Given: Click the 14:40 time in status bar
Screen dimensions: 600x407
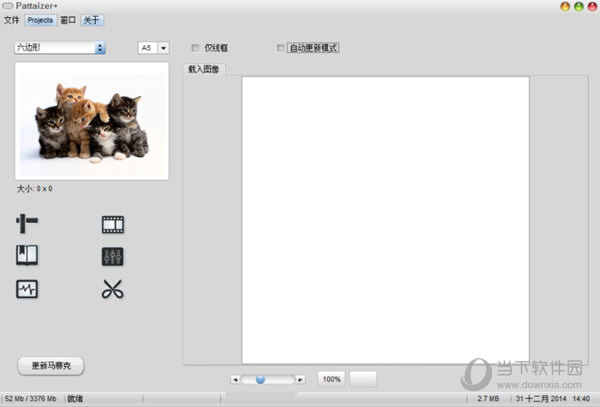Looking at the screenshot, I should [x=581, y=399].
